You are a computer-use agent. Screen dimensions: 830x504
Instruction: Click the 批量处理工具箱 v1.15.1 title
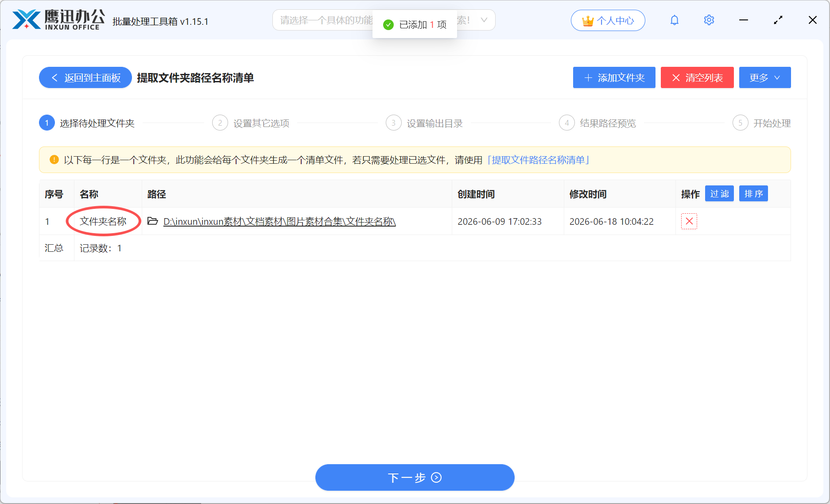[x=160, y=21]
